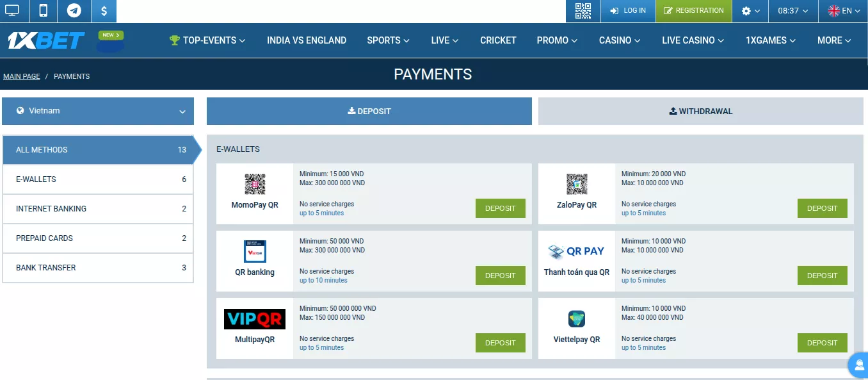Open the QR code scanner icon
This screenshot has width=868, height=380.
coord(583,10)
